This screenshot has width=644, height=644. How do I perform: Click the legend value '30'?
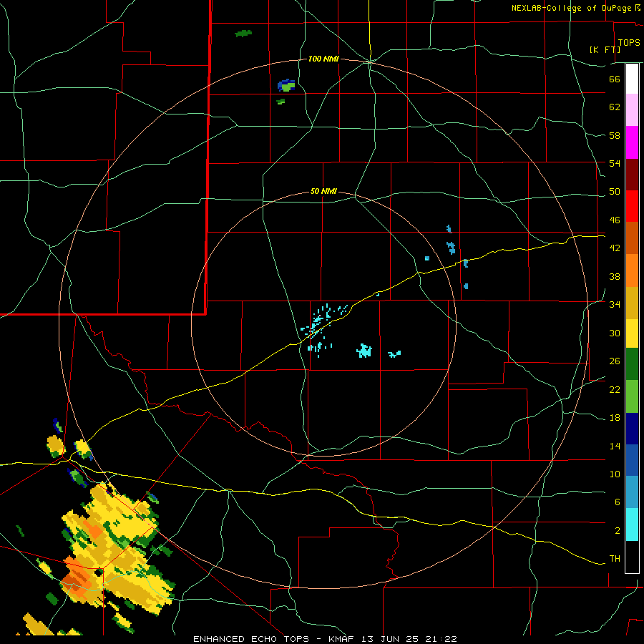point(615,333)
